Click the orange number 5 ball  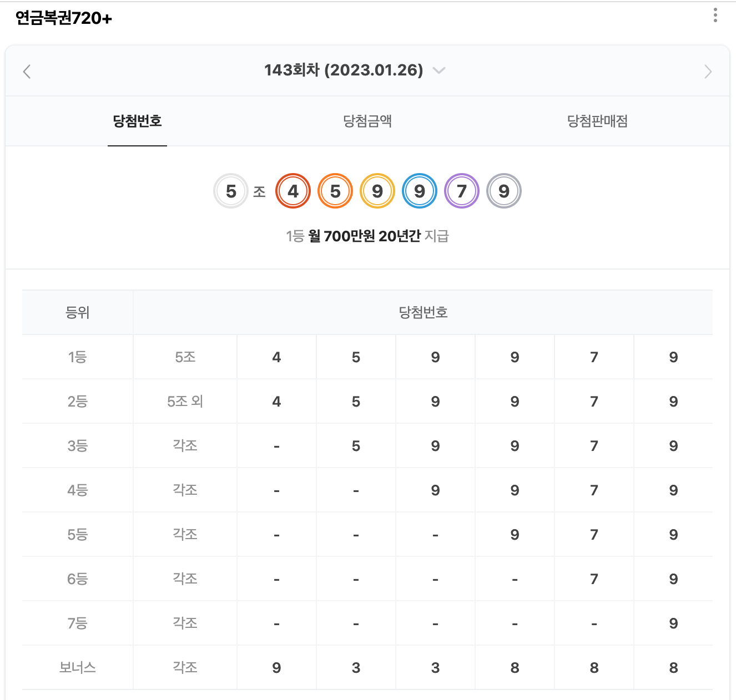[x=335, y=191]
